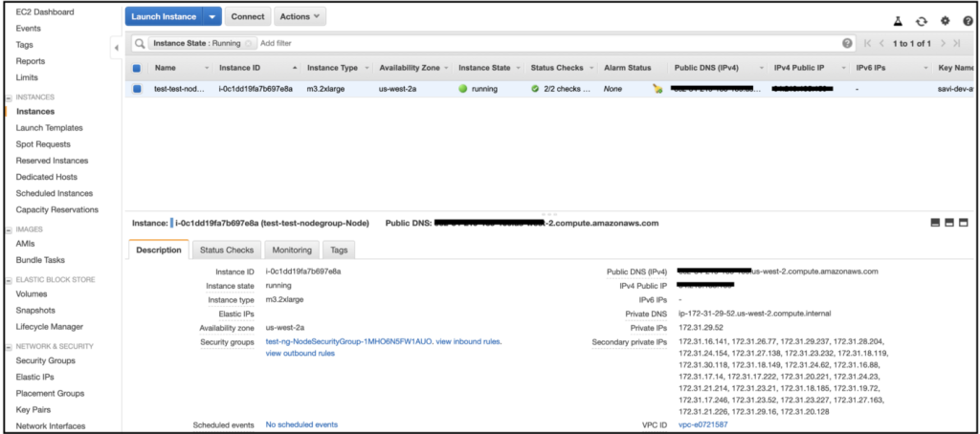Set details pane to split layout icon
Viewport: 980px width, 434px height.
(949, 223)
